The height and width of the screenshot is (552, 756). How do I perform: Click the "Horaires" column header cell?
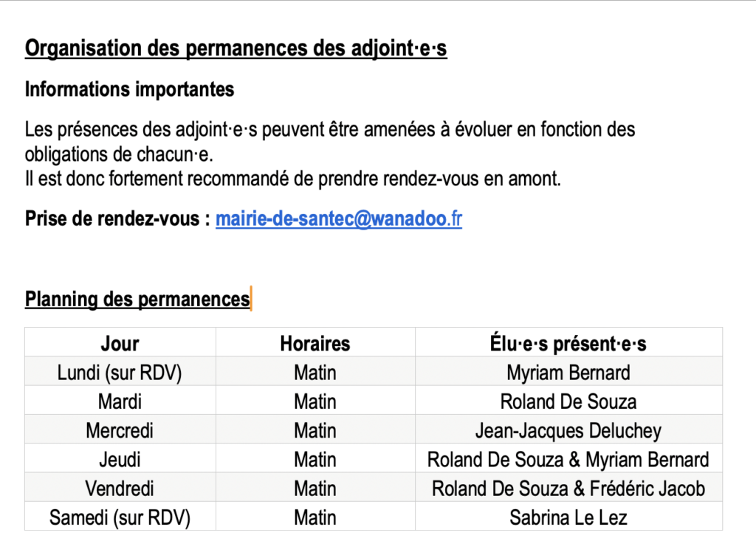point(315,343)
